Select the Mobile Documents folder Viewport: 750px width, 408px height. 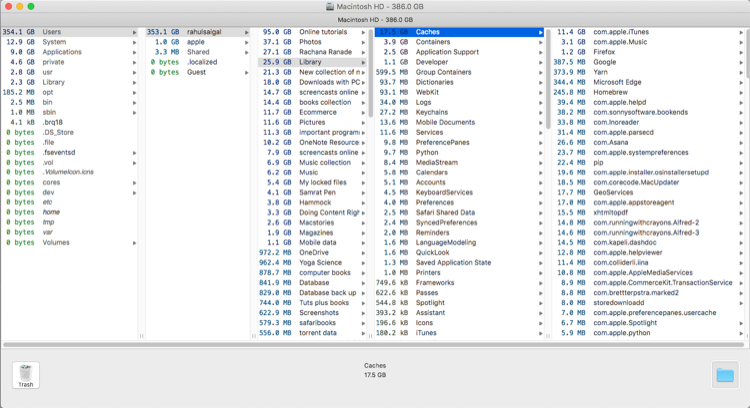pyautogui.click(x=460, y=122)
